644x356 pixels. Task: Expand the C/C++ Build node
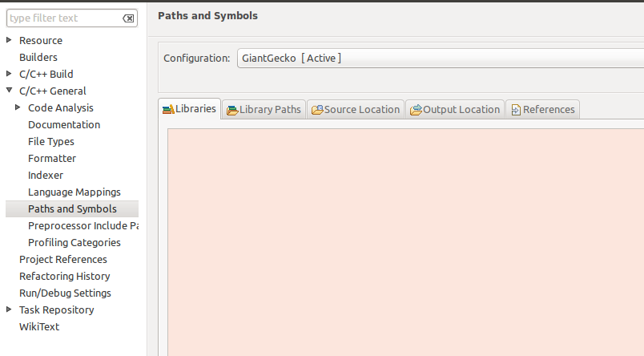click(x=9, y=74)
